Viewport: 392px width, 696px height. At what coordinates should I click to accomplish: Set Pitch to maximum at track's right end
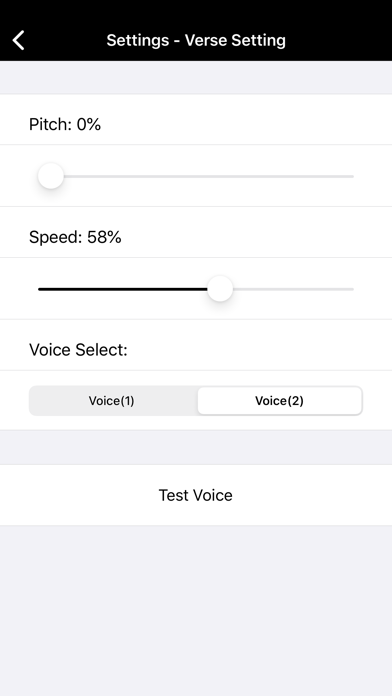[x=352, y=176]
